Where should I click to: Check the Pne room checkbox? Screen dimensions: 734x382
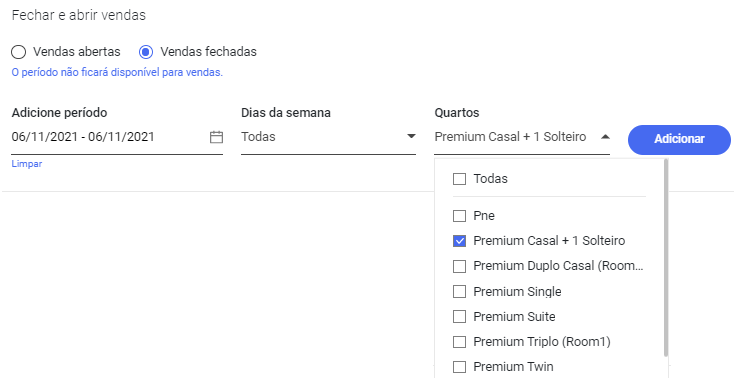(460, 216)
